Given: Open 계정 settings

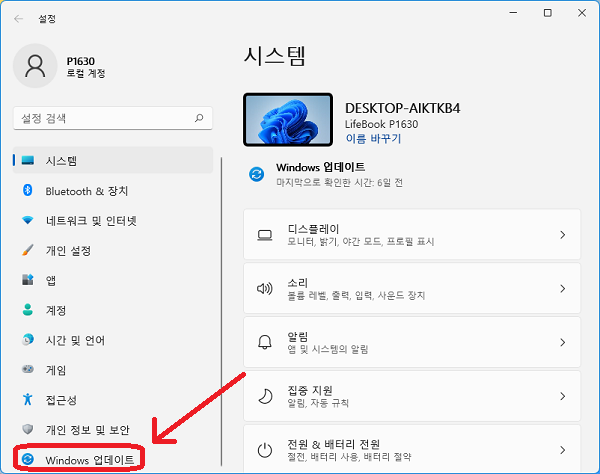Looking at the screenshot, I should (56, 310).
